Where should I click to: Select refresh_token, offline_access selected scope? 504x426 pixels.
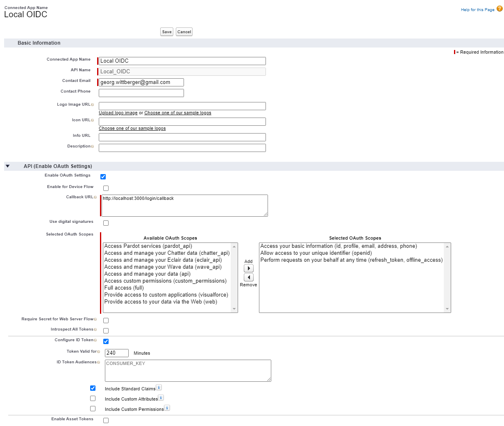(x=352, y=260)
